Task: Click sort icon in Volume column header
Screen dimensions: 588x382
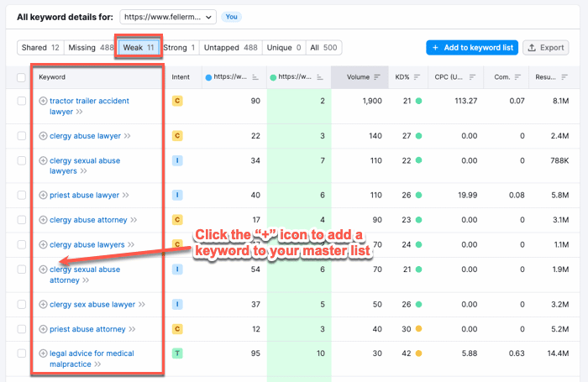Action: pos(377,77)
